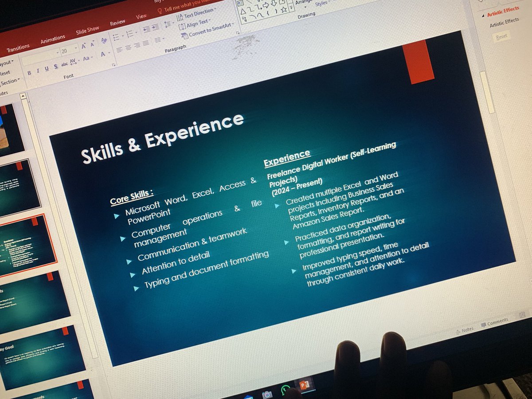Image resolution: width=532 pixels, height=399 pixels.
Task: Toggle italic formatting in Font group
Action: 38,70
